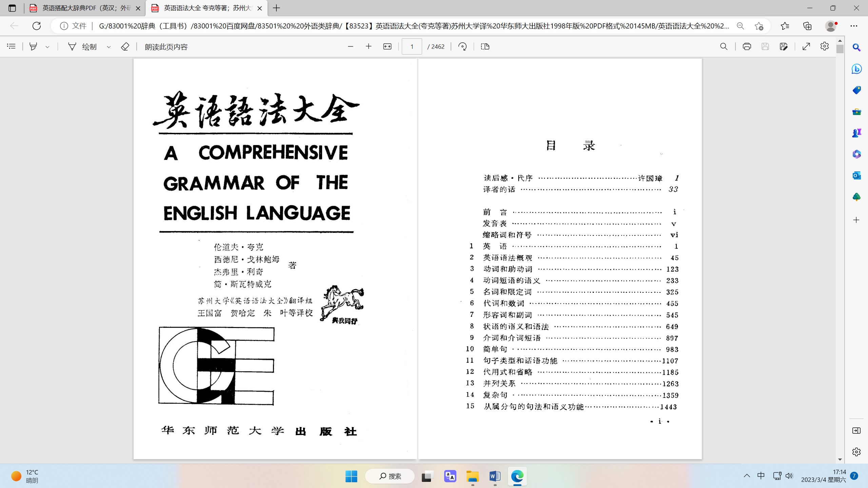Click the Save icon in PDF toolbar

(765, 46)
